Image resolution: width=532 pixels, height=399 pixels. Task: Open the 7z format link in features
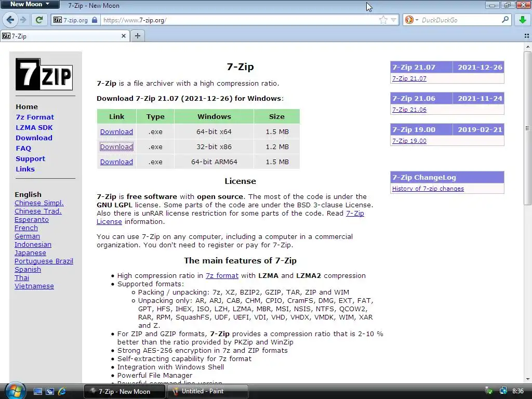point(222,275)
